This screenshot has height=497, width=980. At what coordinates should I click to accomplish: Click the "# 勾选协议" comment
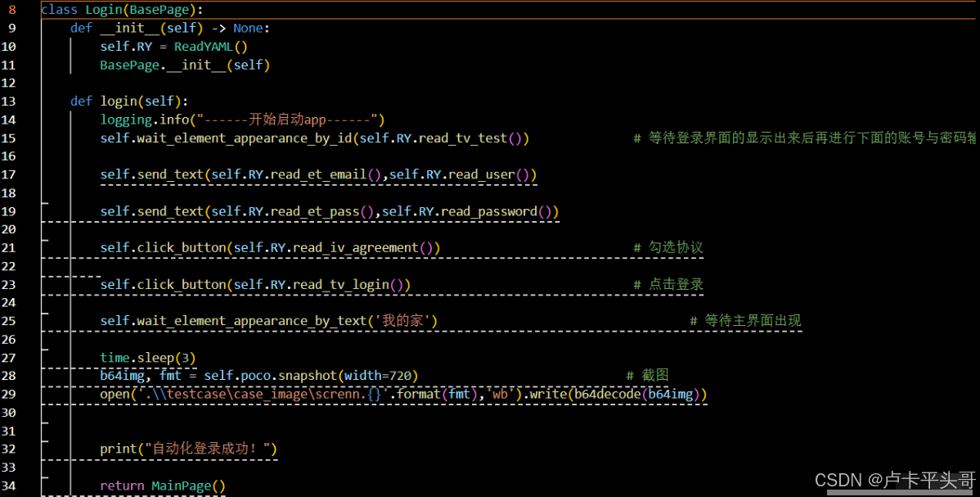[x=668, y=248]
